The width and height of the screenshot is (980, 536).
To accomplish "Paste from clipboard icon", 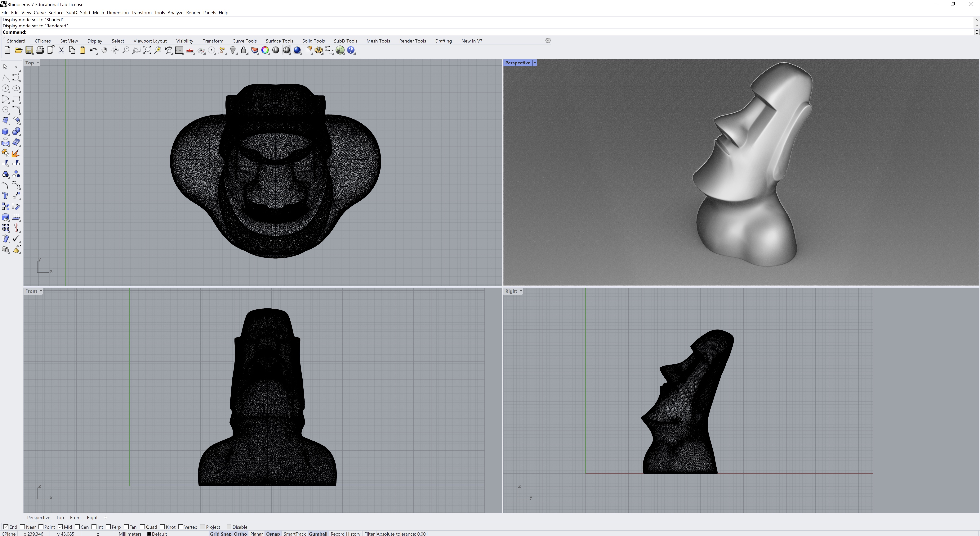I will (x=82, y=50).
